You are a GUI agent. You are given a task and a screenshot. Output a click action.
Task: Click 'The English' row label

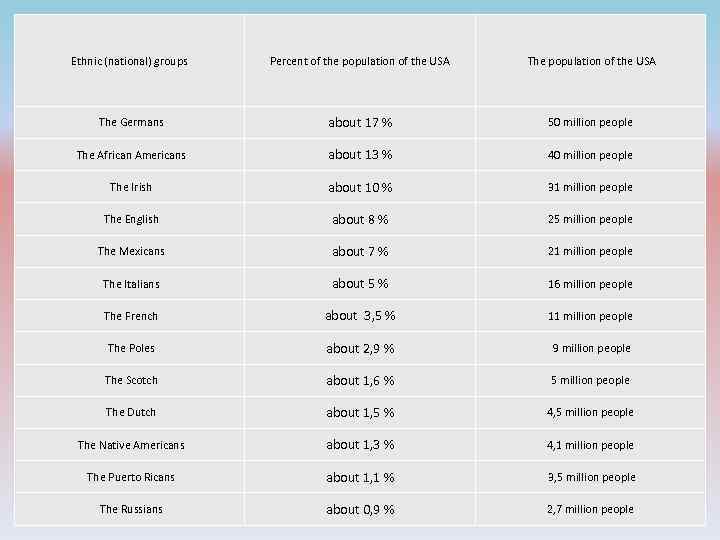click(131, 219)
